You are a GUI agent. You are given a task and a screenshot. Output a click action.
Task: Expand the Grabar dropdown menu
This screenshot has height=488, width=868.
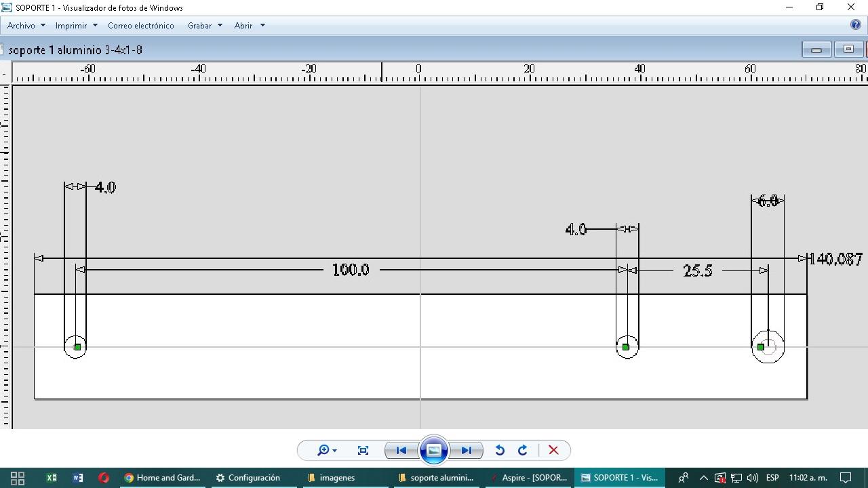pyautogui.click(x=205, y=26)
